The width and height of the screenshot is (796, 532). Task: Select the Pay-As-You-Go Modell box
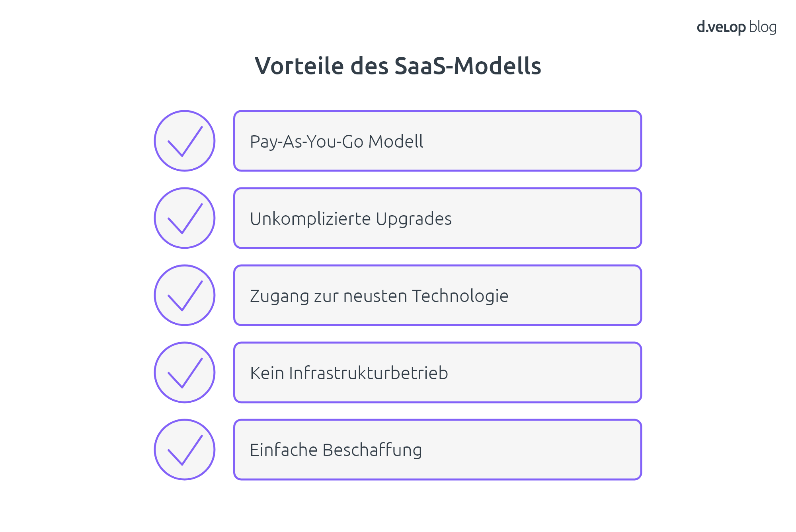[x=437, y=141]
